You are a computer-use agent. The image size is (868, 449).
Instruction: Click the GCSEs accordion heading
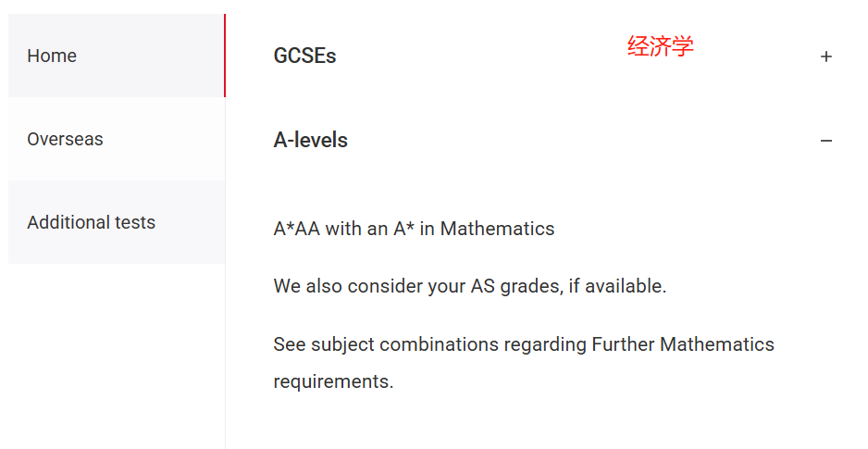click(x=304, y=56)
